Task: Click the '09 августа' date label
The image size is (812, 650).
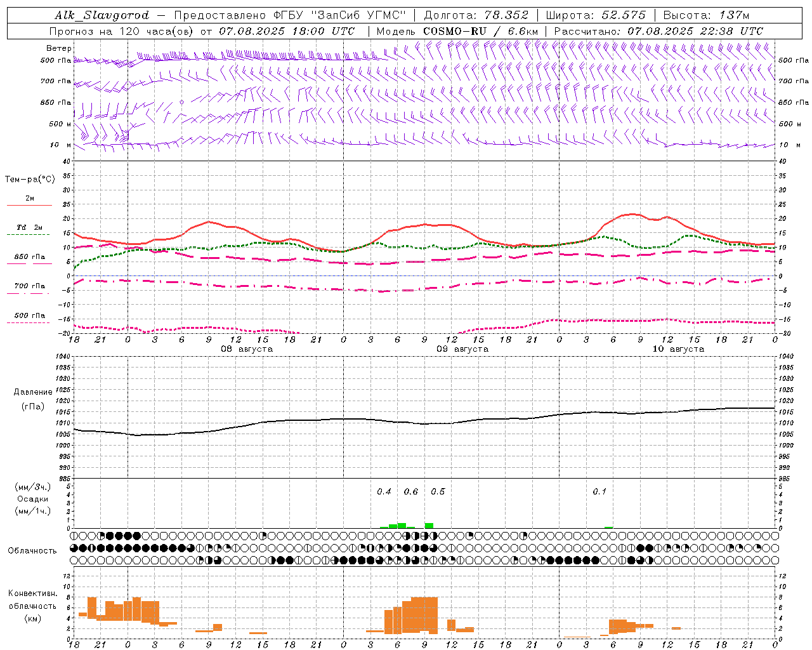Action: point(462,349)
